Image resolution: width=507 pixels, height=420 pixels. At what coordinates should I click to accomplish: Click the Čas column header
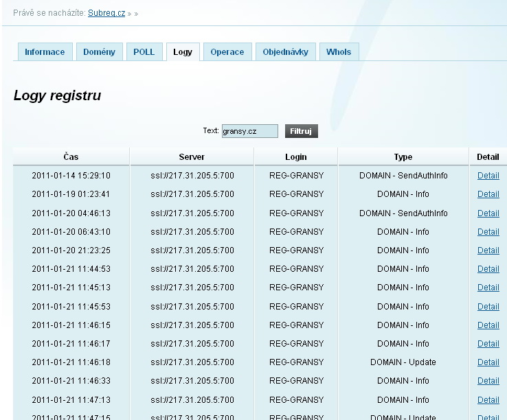pyautogui.click(x=71, y=157)
